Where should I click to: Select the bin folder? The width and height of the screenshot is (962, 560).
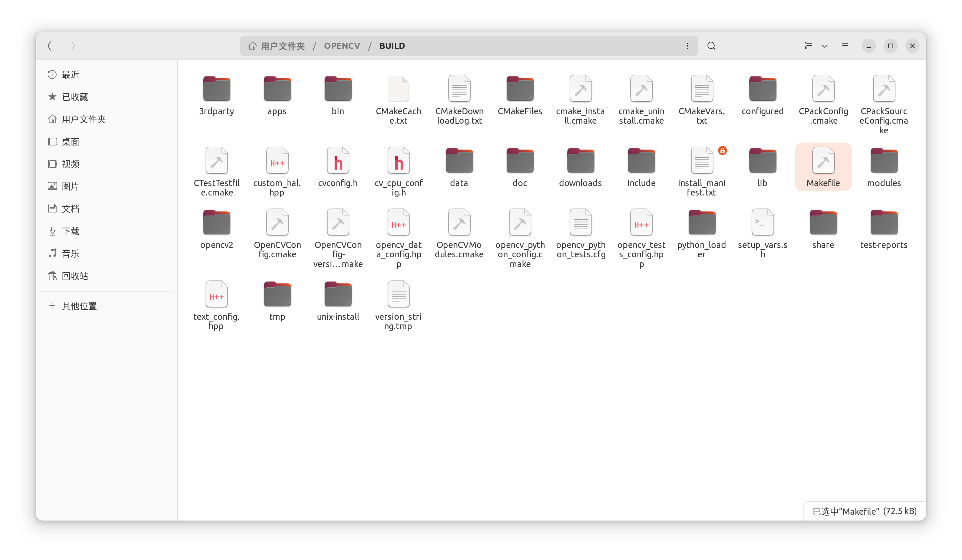coord(338,95)
